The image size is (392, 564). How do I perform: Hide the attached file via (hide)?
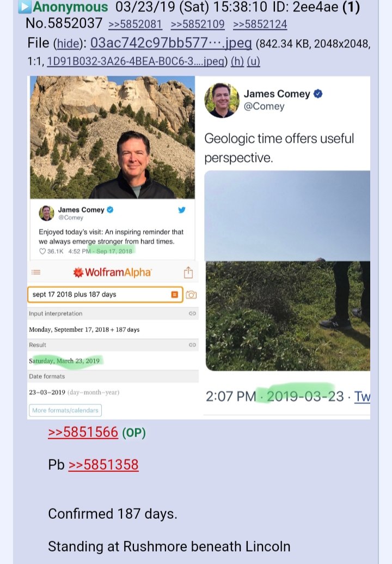pos(68,44)
